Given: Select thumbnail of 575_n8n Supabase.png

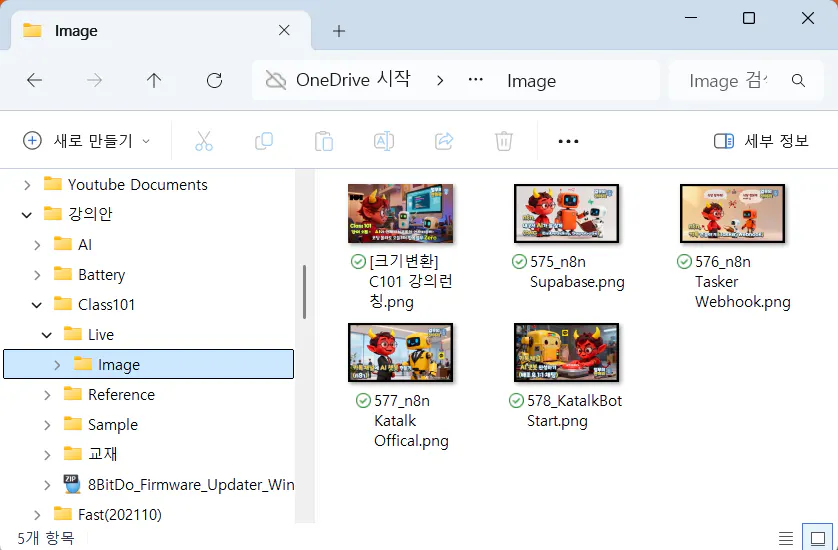Looking at the screenshot, I should 566,213.
